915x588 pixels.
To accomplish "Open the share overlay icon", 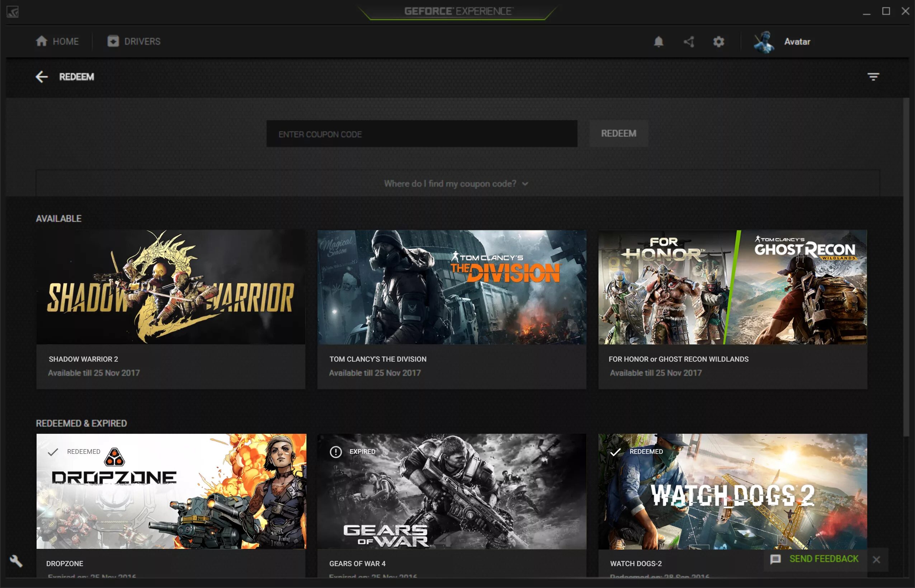I will click(x=689, y=41).
